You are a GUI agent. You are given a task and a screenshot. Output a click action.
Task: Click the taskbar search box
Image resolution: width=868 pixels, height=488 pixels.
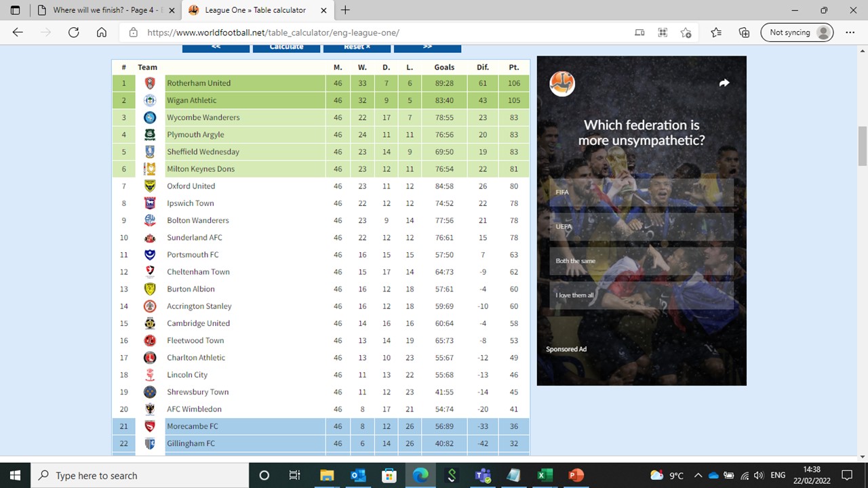tap(140, 475)
